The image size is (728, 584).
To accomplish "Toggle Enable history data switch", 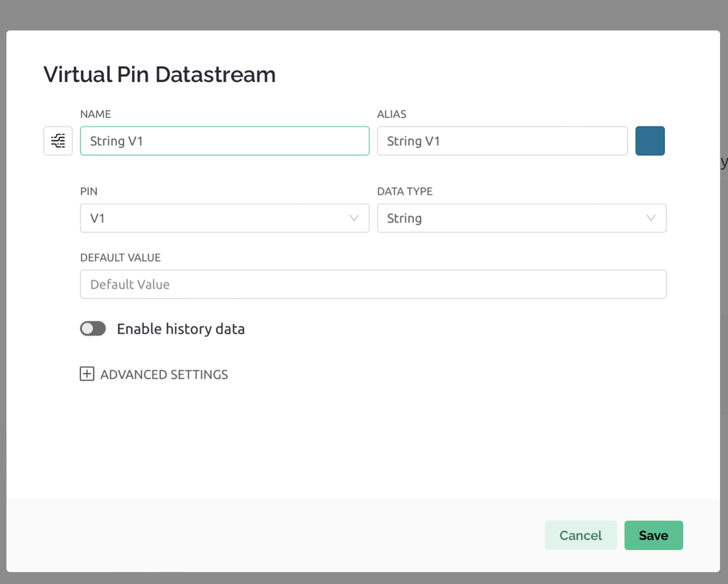I will click(93, 329).
